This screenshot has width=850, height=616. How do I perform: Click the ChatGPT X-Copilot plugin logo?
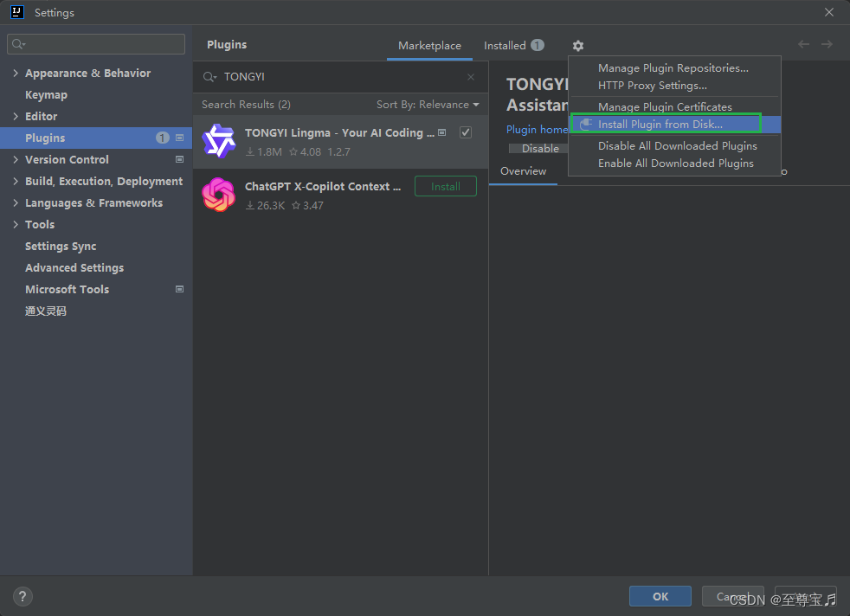(x=218, y=195)
